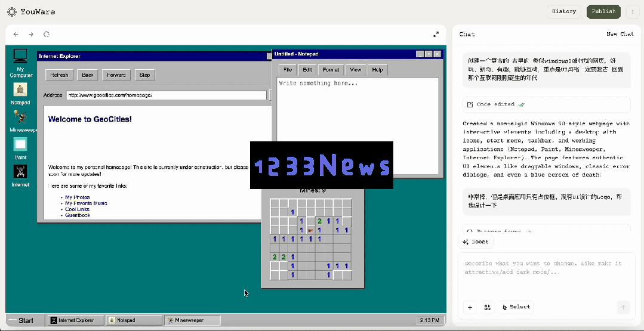Viewport: 644px width, 331px height.
Task: Click Back in Internet Explorer
Action: click(88, 75)
